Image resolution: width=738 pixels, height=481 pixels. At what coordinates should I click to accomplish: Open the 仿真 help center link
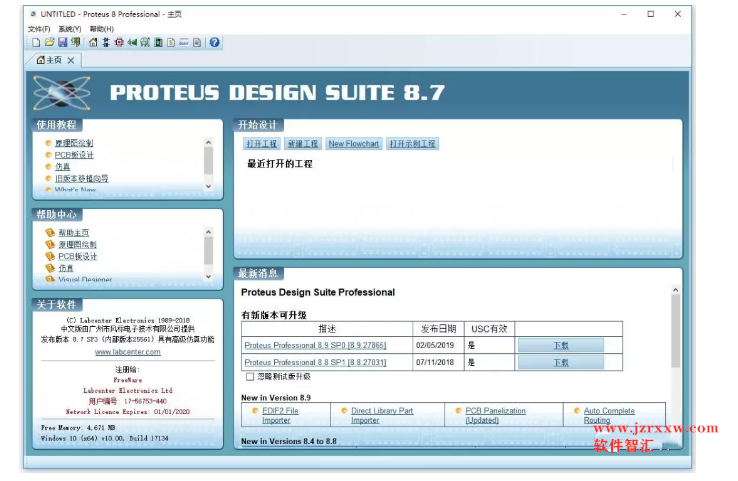coord(65,268)
